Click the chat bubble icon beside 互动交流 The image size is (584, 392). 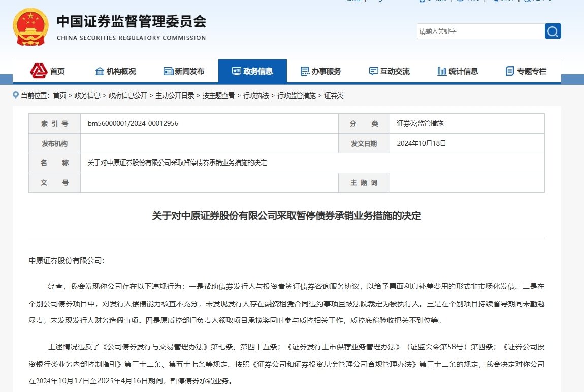(374, 71)
